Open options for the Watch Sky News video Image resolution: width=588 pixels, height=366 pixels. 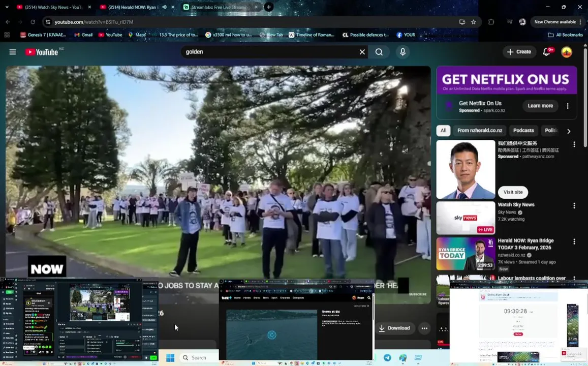[x=574, y=205]
